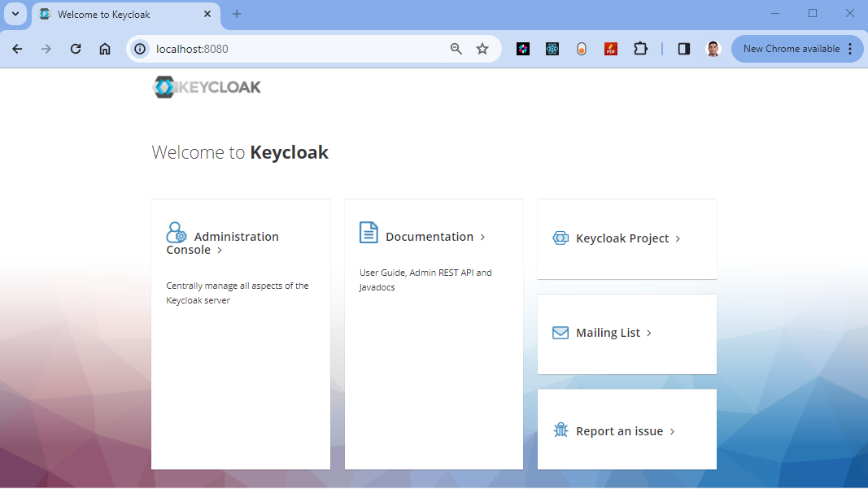Click the chevron after Documentation
Image resolution: width=868 pixels, height=489 pixels.
click(x=482, y=237)
